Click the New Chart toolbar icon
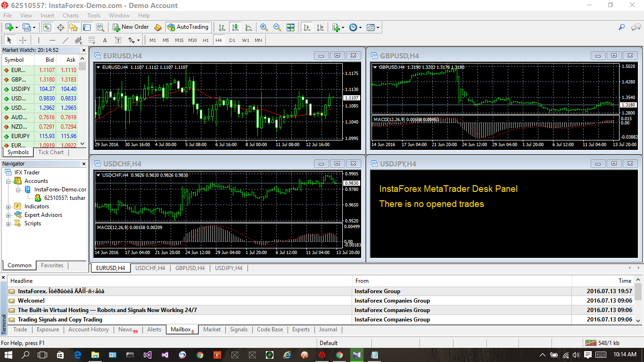This screenshot has width=644, height=362. 9,27
